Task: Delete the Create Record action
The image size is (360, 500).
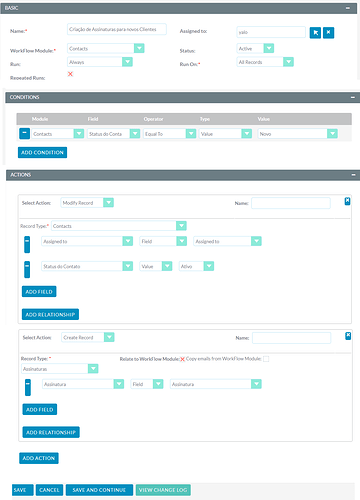Action: tap(348, 336)
